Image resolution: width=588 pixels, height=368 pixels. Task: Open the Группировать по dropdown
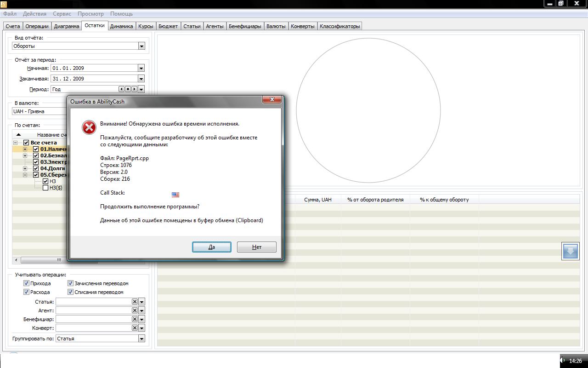click(141, 339)
